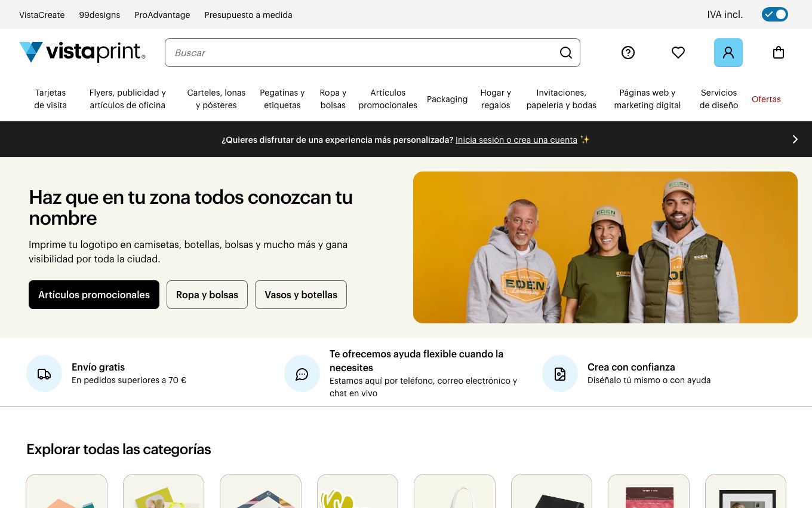Open Flyers, publicidad y artículos de oficina menu
The image size is (812, 508).
(128, 99)
